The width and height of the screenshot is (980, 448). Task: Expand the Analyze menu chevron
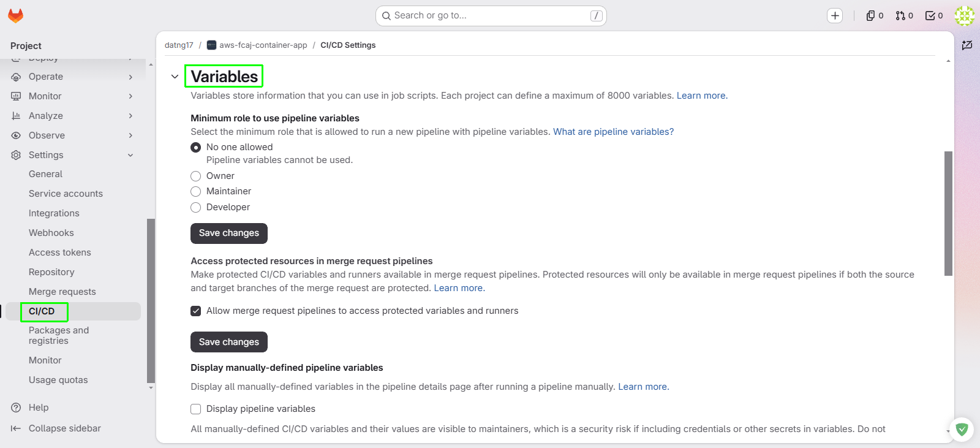[x=130, y=116]
